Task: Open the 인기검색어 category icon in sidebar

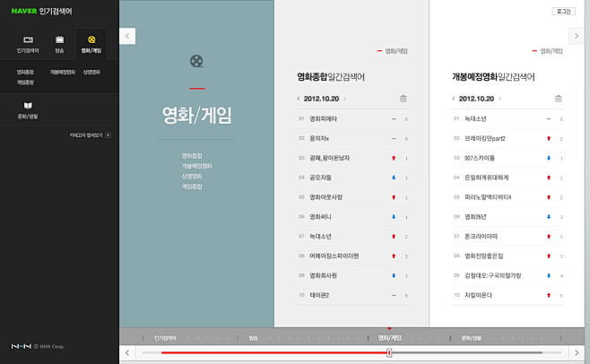Action: (28, 41)
